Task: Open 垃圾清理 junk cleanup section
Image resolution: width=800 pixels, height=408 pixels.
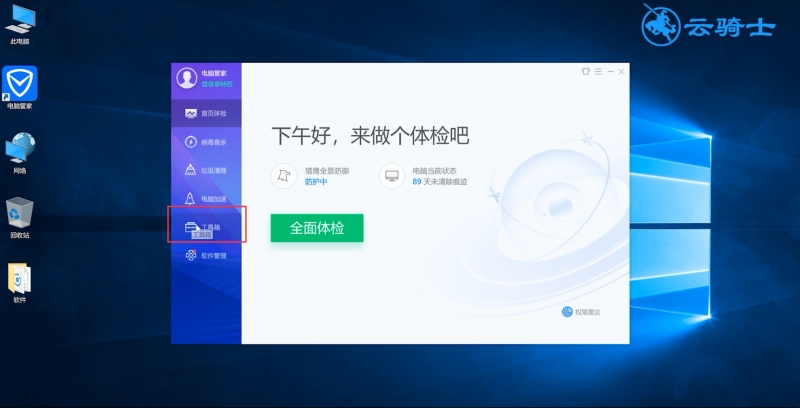Action: 206,170
